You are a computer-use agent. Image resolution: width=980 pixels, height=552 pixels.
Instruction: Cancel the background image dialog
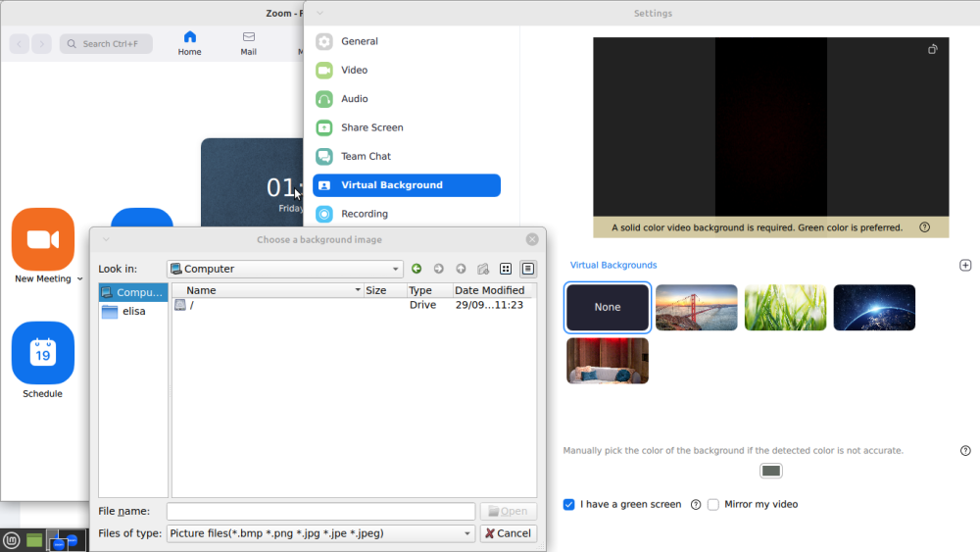click(x=508, y=533)
